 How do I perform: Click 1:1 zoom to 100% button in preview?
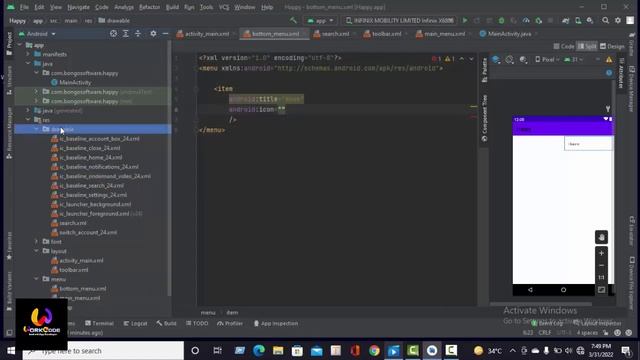click(x=601, y=278)
